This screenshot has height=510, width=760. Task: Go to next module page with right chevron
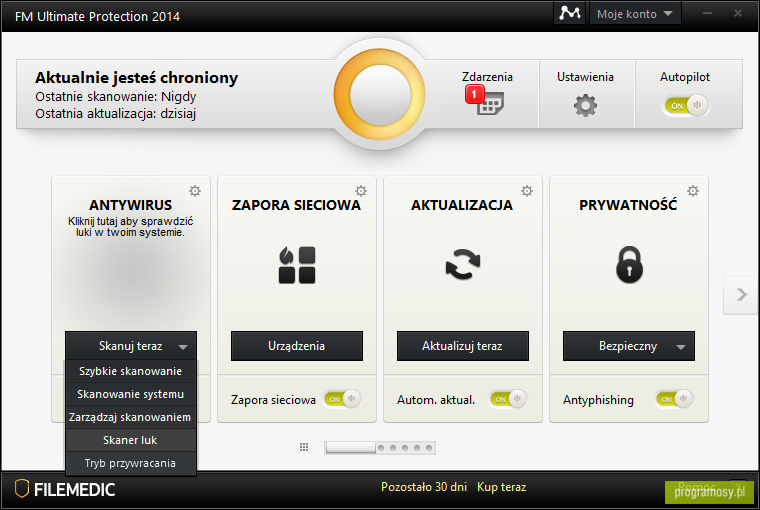741,294
